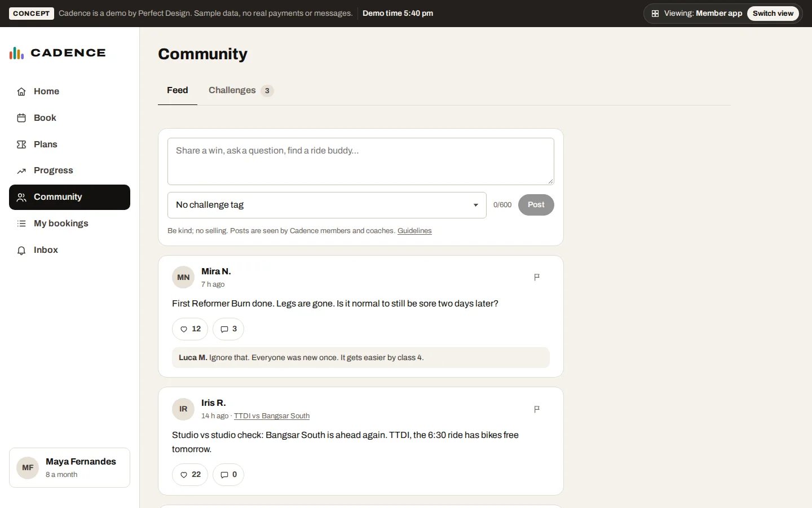Click the My bookings list icon
Image resolution: width=812 pixels, height=508 pixels.
point(21,224)
